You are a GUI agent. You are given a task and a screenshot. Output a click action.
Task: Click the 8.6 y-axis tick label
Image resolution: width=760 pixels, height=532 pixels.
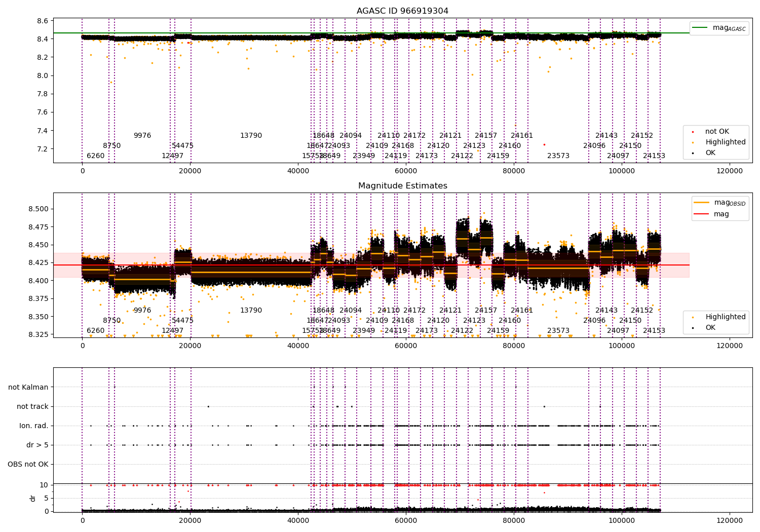(x=43, y=21)
